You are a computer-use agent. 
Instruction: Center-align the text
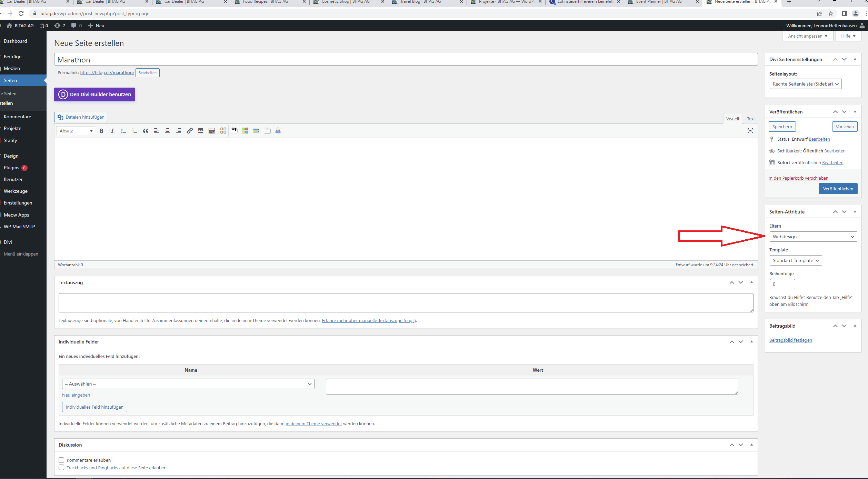point(168,131)
